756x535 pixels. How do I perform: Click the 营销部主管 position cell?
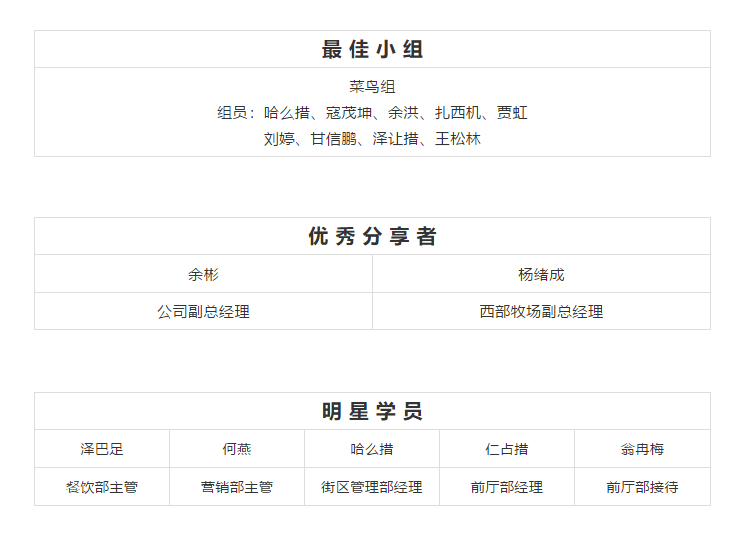coord(237,487)
